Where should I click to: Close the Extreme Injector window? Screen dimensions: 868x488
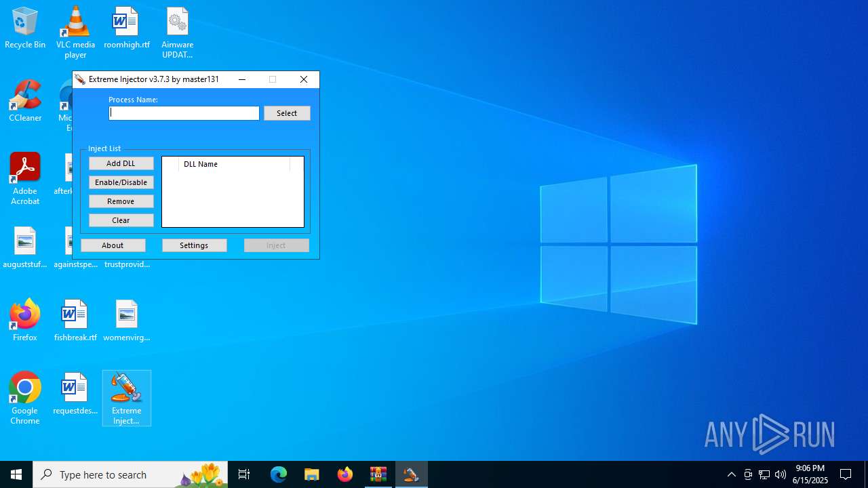[x=304, y=79]
